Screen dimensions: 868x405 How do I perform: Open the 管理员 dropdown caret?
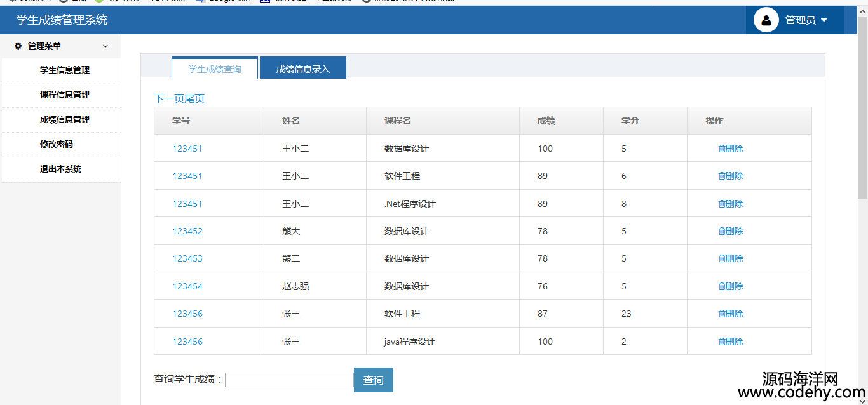pyautogui.click(x=824, y=20)
